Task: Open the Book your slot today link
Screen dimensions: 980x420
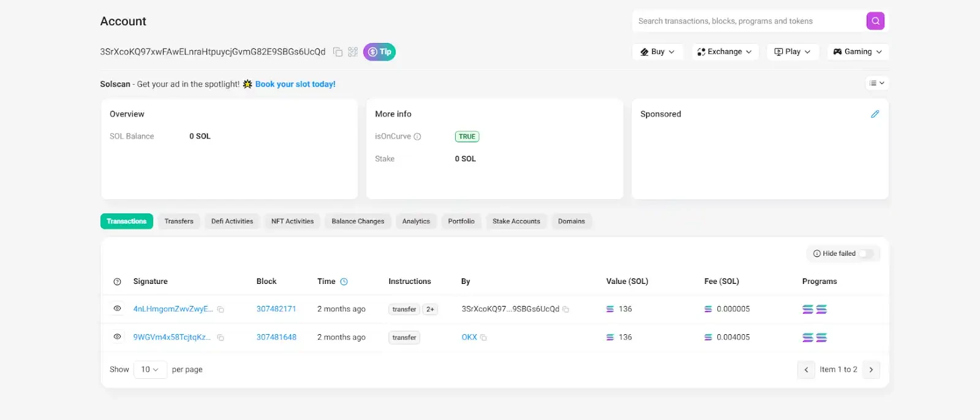Action: coord(295,85)
